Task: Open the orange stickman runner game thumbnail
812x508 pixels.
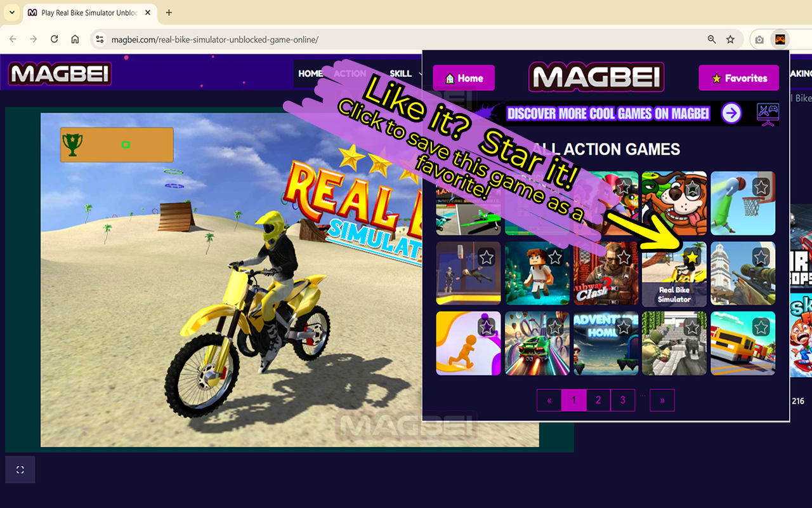Action: click(468, 344)
